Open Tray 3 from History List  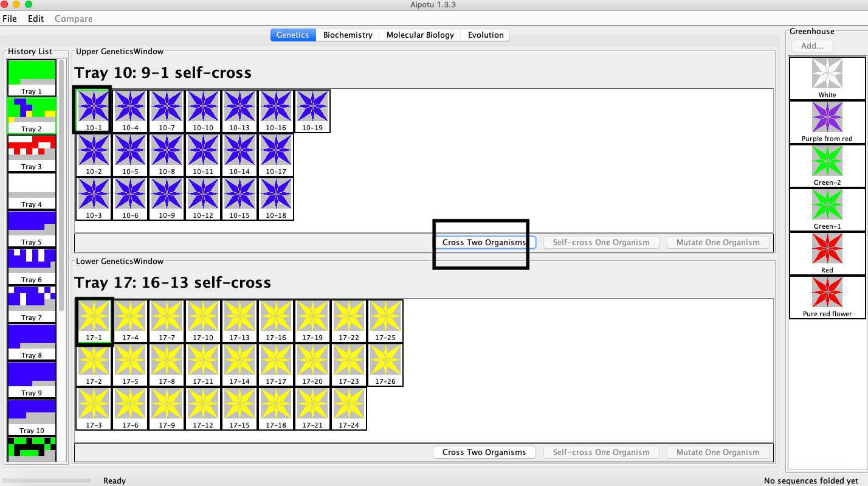32,153
